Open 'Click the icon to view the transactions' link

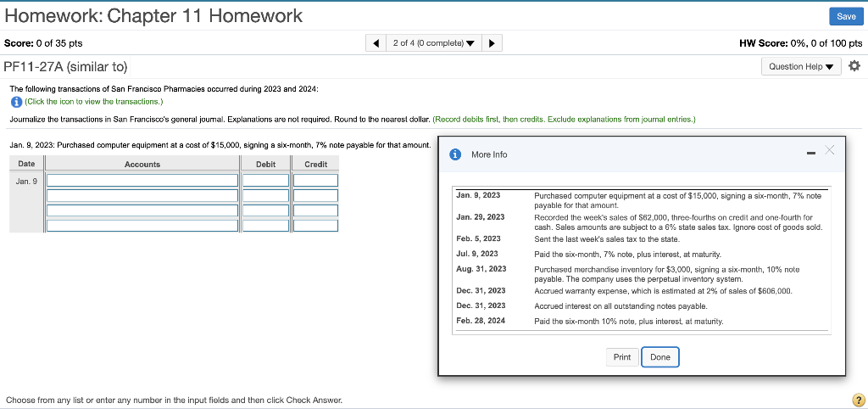[x=93, y=102]
